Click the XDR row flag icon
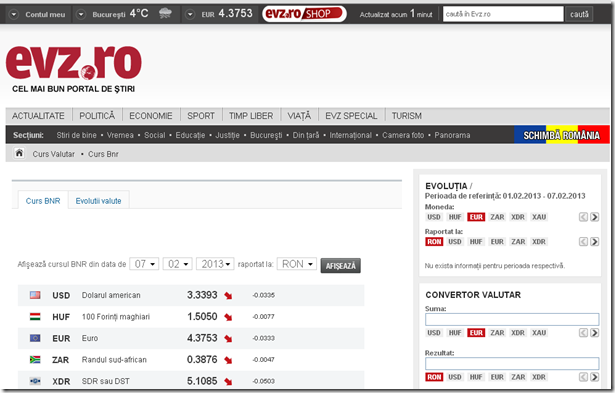Image resolution: width=615 pixels, height=393 pixels. point(35,380)
